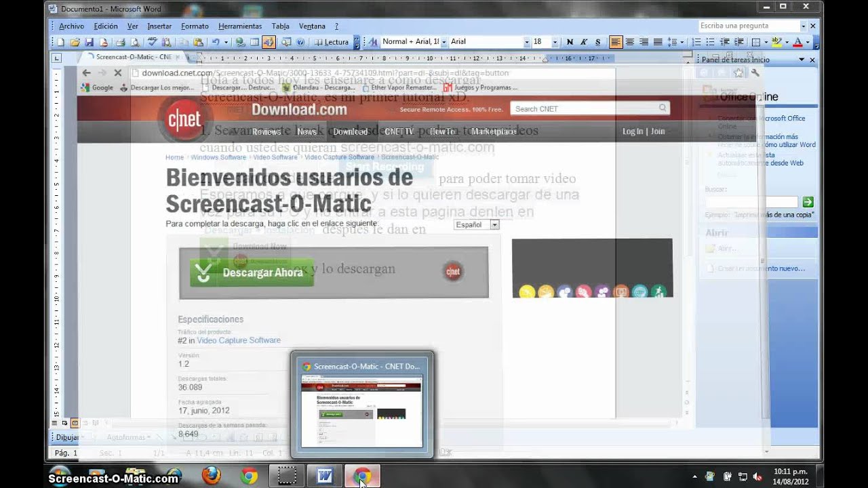Save the document with the floppy icon
Image resolution: width=868 pixels, height=488 pixels.
click(x=89, y=42)
